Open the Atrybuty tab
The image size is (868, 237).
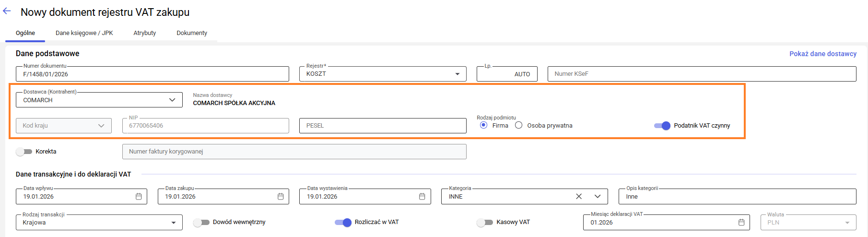(145, 33)
